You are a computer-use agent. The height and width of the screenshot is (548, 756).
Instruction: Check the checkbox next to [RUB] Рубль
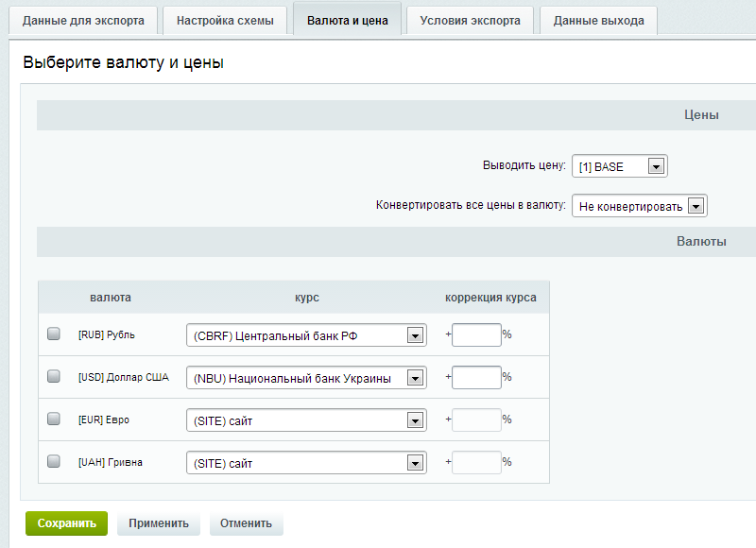(x=54, y=334)
